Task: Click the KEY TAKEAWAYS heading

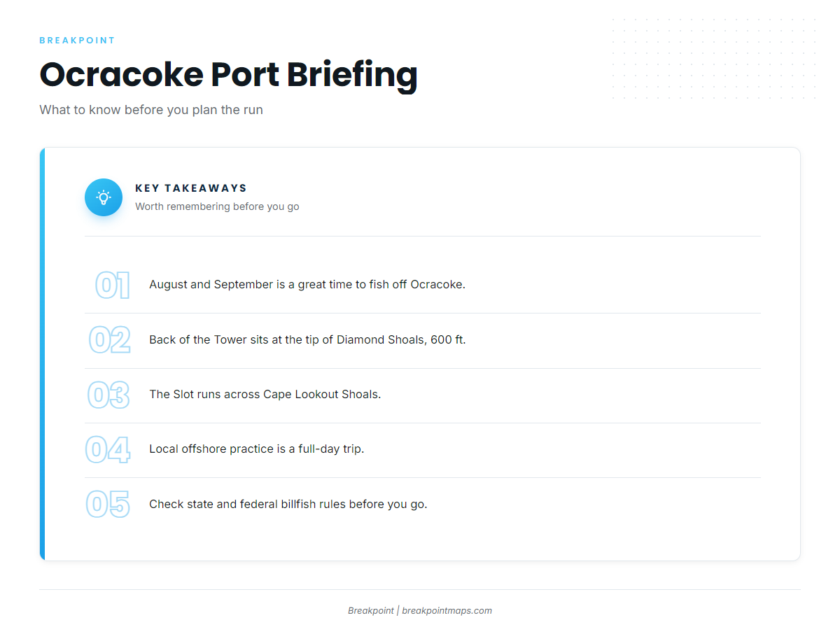Action: tap(191, 188)
